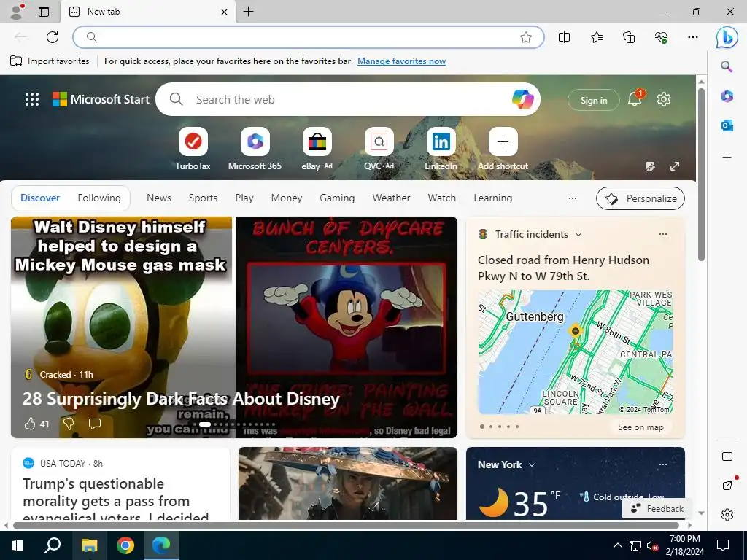This screenshot has width=747, height=560.
Task: Open the sidebar Outlook icon
Action: click(x=727, y=125)
